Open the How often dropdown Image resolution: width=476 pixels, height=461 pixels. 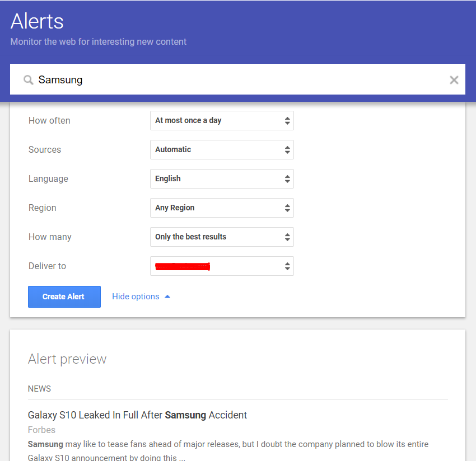pos(222,121)
